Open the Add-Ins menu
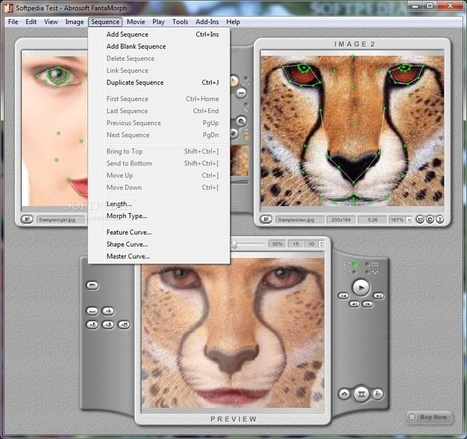The width and height of the screenshot is (467, 439). [207, 22]
